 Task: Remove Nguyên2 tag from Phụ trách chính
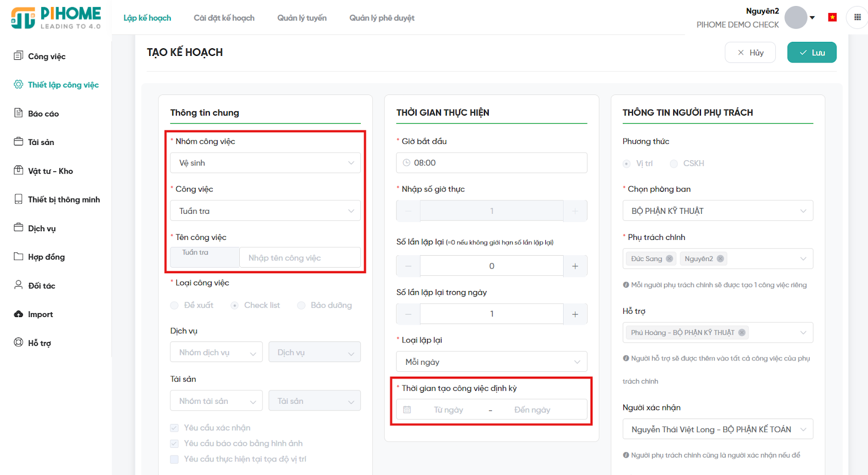click(x=720, y=259)
